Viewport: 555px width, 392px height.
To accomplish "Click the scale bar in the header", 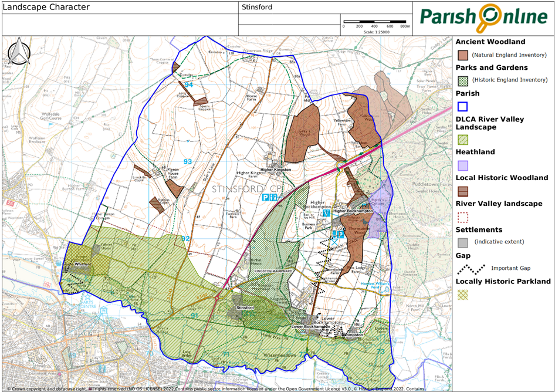I will pos(374,22).
